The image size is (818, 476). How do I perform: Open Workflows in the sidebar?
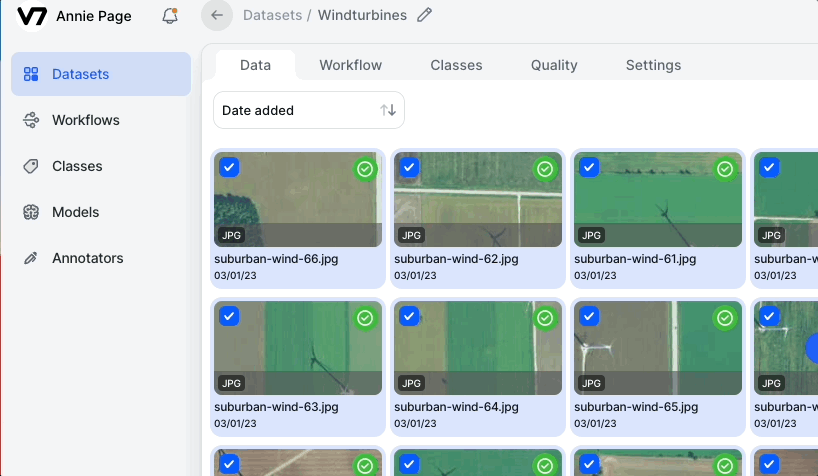point(101,120)
